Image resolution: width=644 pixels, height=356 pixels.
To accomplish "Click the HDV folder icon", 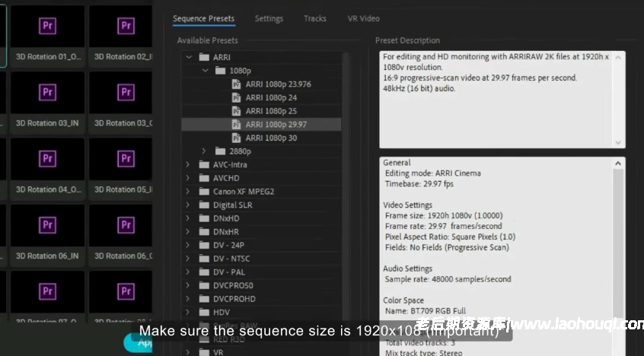I will (204, 312).
